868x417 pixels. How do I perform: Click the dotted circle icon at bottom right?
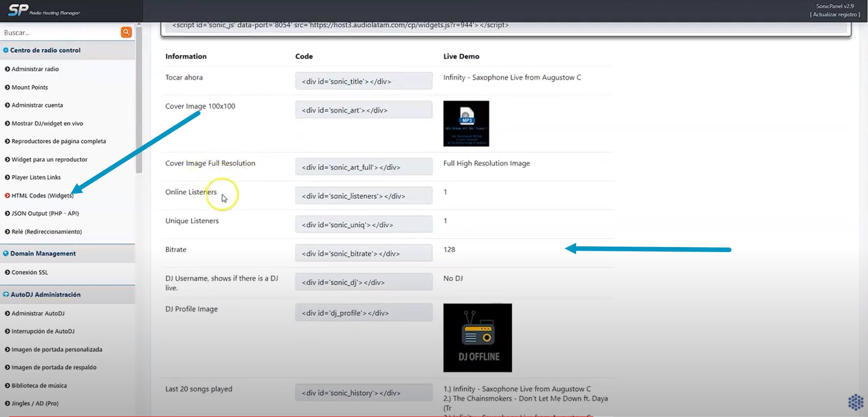click(x=856, y=402)
